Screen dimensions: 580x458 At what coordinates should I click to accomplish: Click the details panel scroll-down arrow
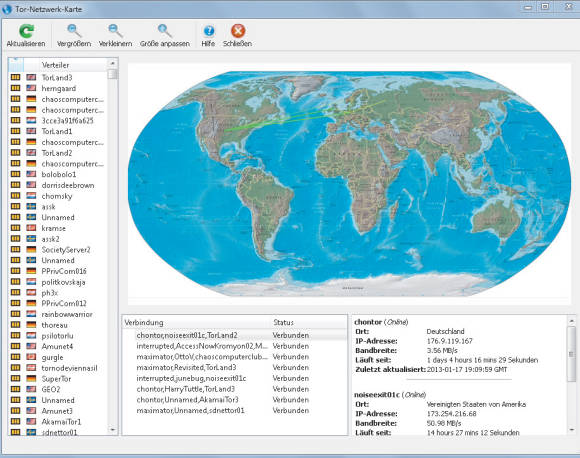(571, 430)
